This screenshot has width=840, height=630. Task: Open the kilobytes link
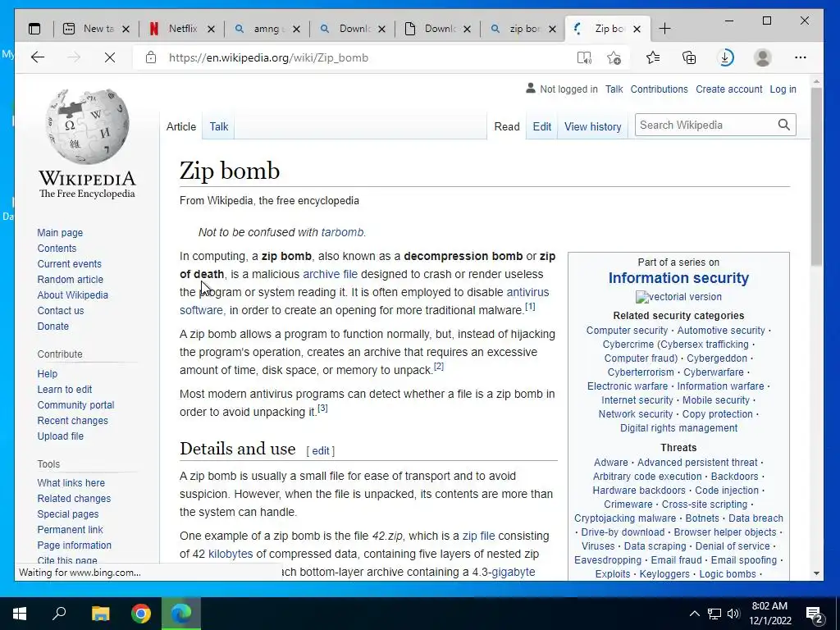click(x=231, y=554)
